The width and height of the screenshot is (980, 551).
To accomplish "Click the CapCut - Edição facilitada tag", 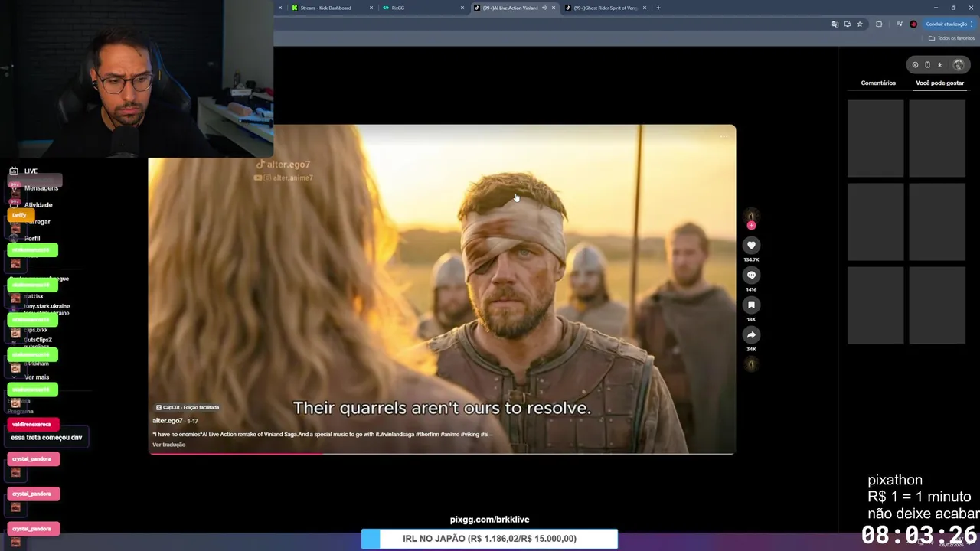I will [188, 407].
